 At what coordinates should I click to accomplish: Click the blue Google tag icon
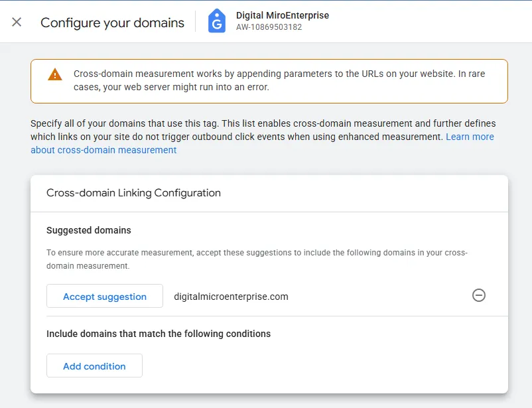point(217,22)
